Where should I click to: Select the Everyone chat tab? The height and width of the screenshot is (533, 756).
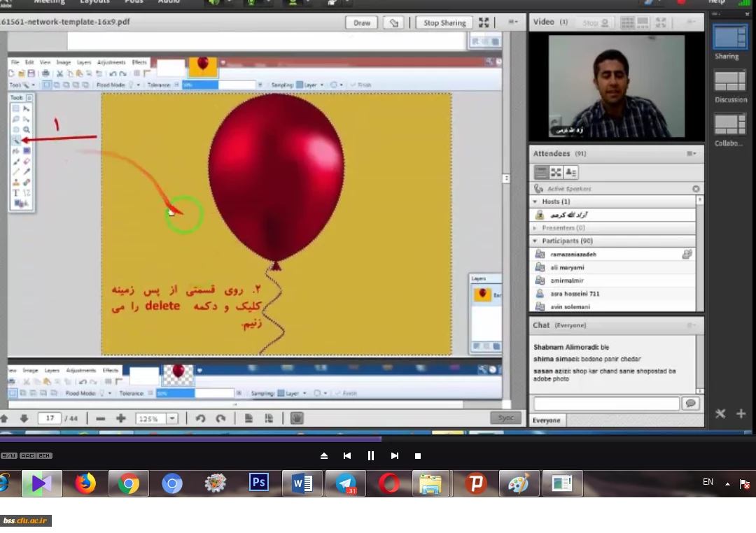[x=547, y=420]
